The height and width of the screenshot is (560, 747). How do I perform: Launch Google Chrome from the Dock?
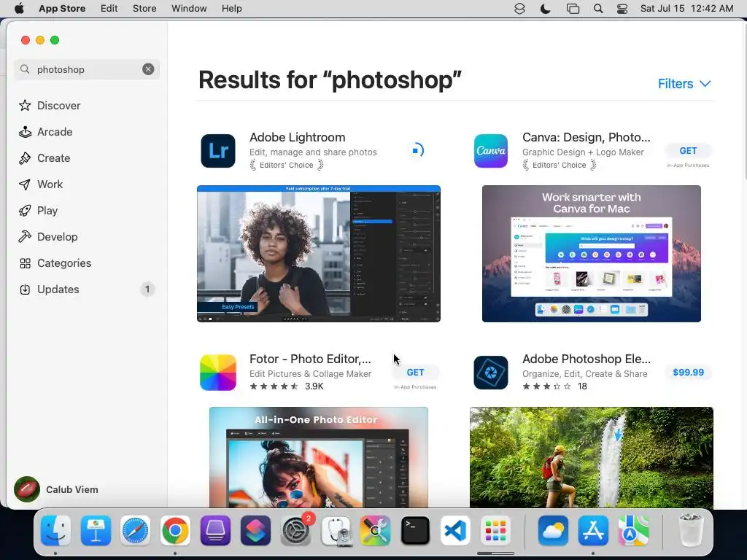[x=175, y=531]
